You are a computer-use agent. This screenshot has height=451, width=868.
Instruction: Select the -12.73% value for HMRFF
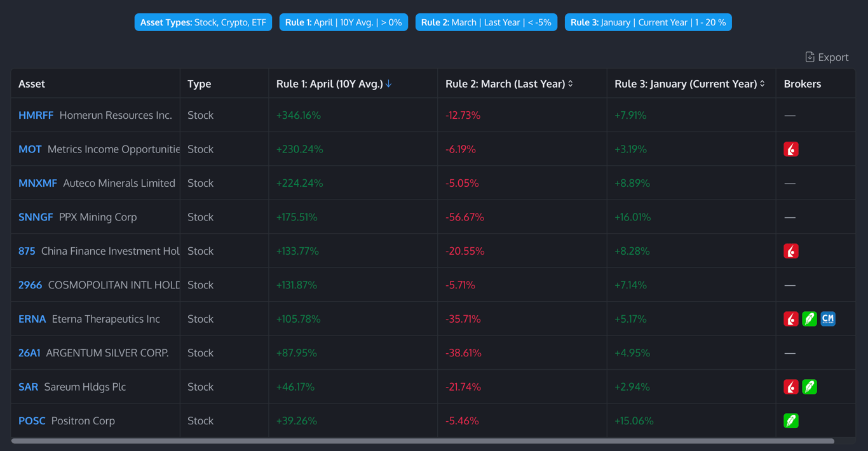(463, 116)
